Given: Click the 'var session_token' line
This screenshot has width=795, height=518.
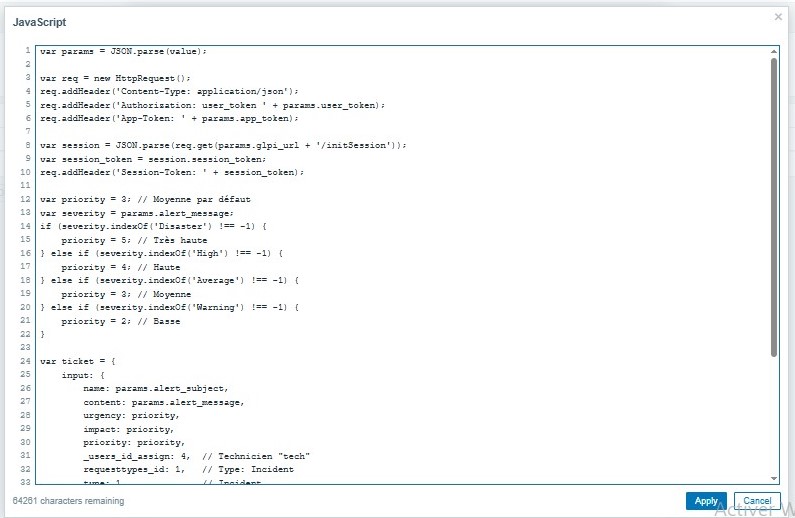Looking at the screenshot, I should pos(153,159).
